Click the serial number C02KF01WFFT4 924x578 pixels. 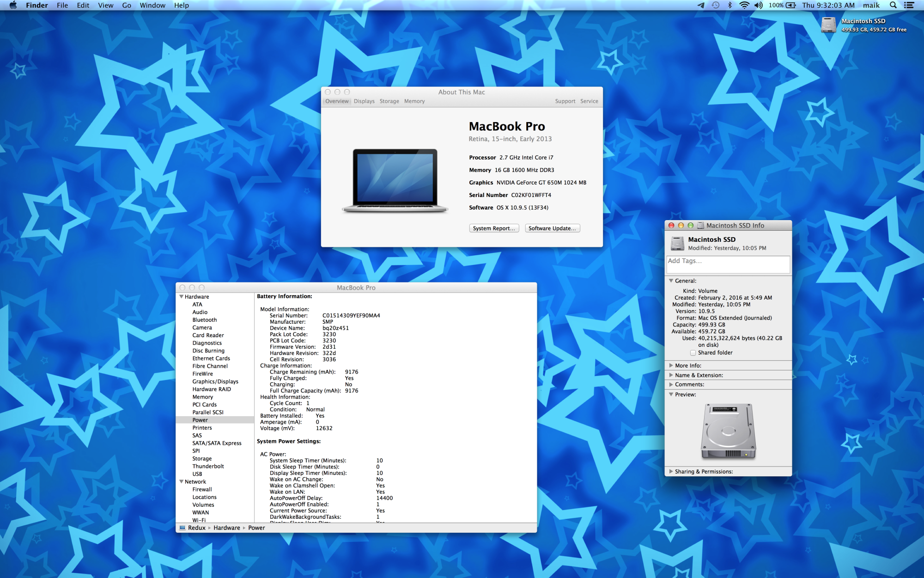531,195
